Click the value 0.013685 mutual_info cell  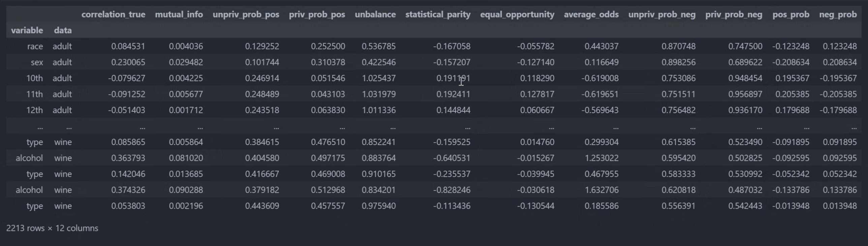pyautogui.click(x=186, y=174)
